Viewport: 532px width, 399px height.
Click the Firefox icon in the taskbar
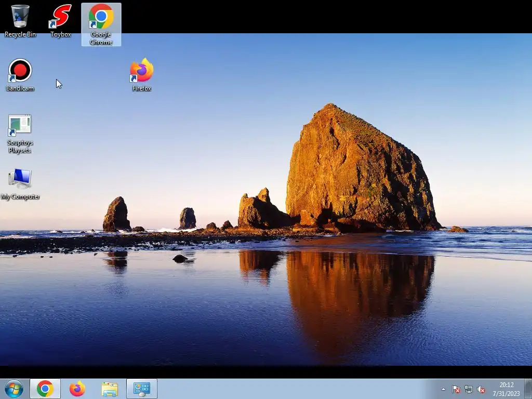[77, 389]
